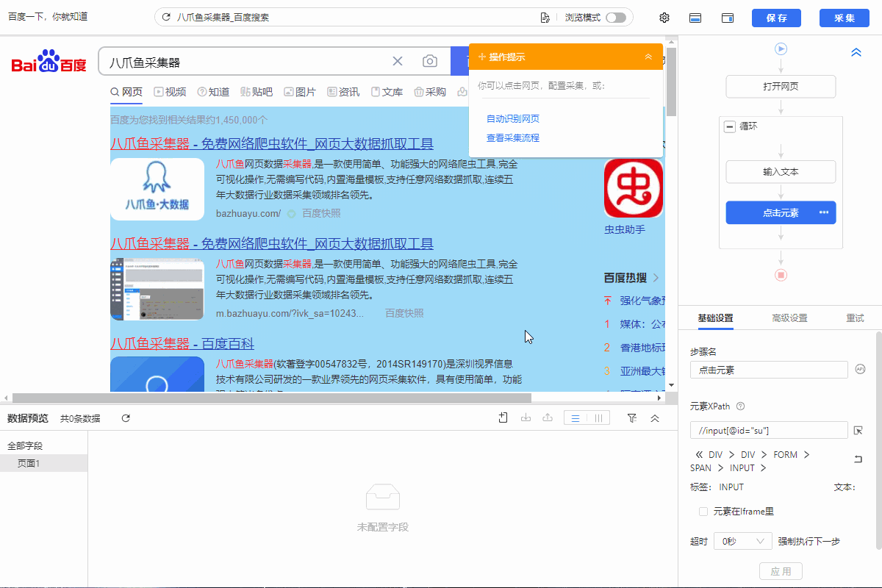Click first 八爪鱼采集器 result title link
Viewport: 882px width, 588px height.
(272, 144)
